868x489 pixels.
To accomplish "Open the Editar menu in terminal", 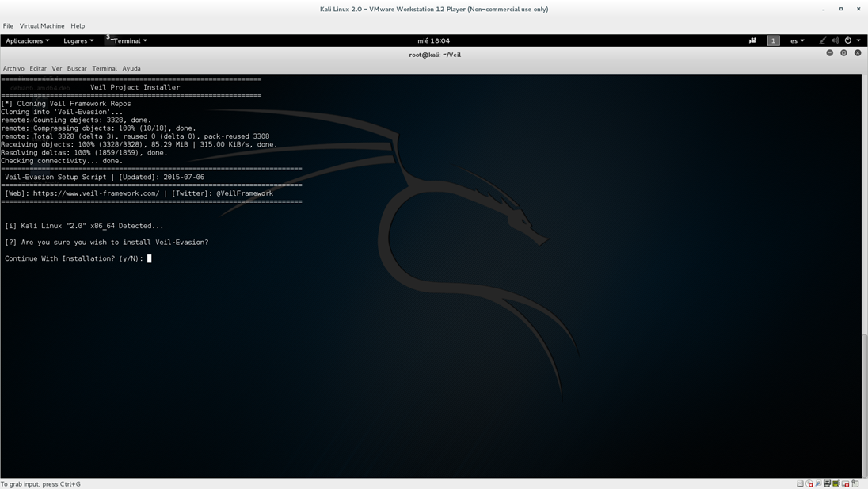I will (x=38, y=69).
